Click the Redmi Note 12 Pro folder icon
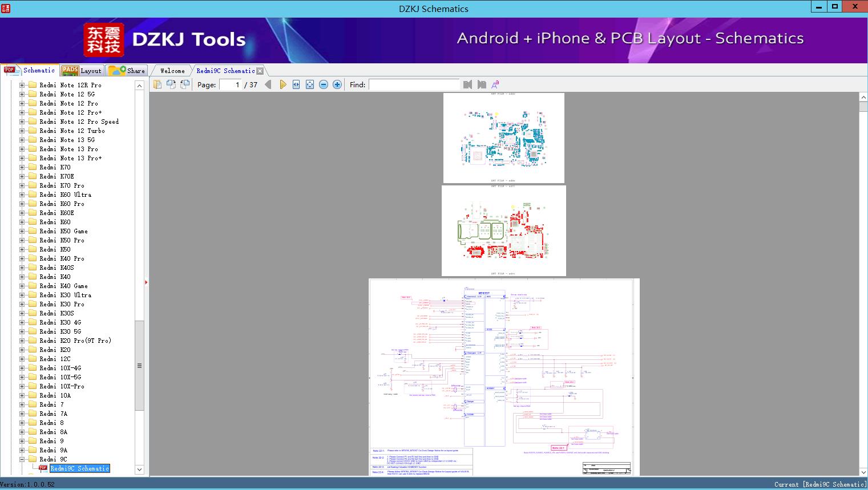Image resolution: width=868 pixels, height=490 pixels. tap(33, 103)
